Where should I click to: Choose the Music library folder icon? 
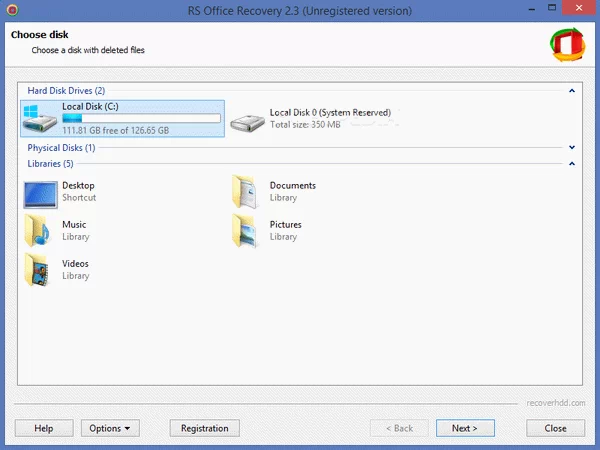pos(37,231)
